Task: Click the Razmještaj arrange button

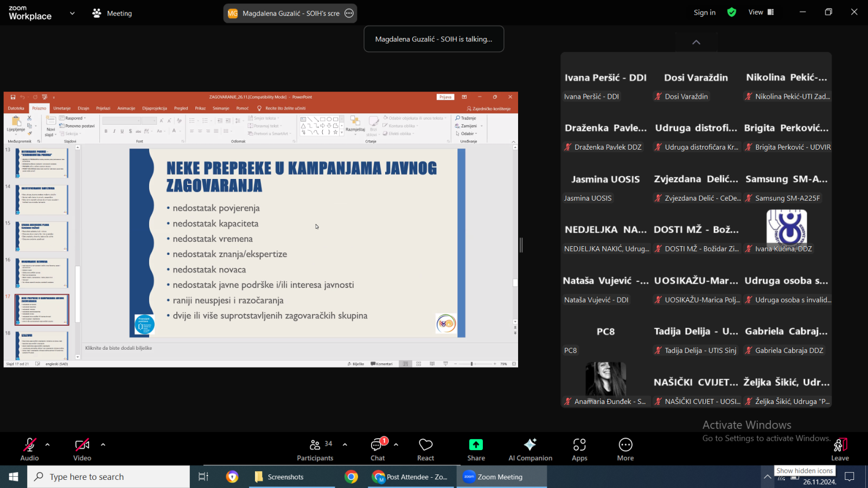Action: (355, 124)
